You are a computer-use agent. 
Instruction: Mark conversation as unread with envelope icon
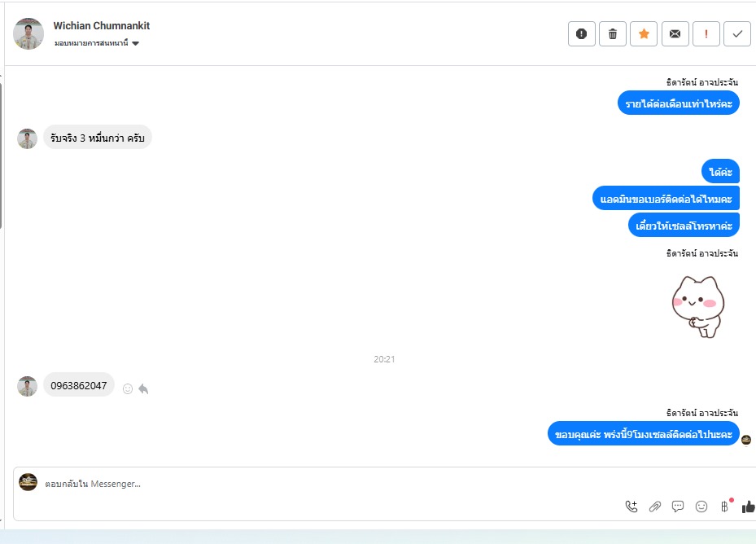(x=675, y=33)
